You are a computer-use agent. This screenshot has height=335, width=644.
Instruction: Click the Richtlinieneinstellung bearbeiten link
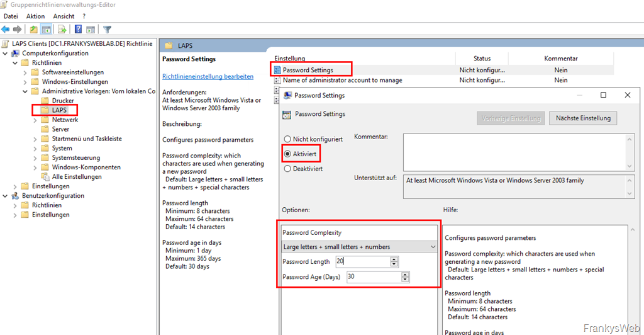coord(208,76)
